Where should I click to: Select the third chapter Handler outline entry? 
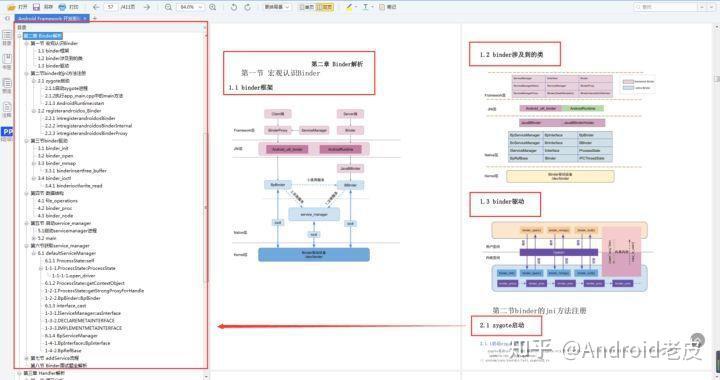pyautogui.click(x=44, y=374)
